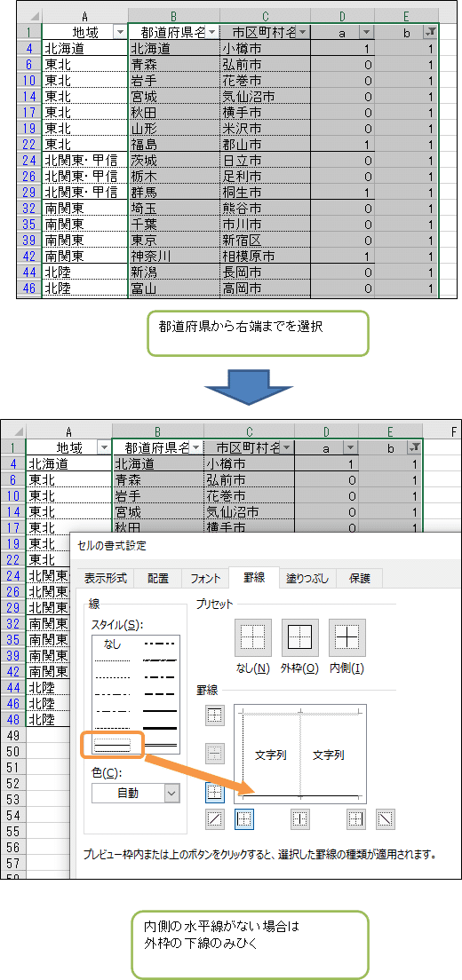The image size is (462, 980).
Task: Click 茨城 cell in upper sheet
Action: (x=174, y=161)
